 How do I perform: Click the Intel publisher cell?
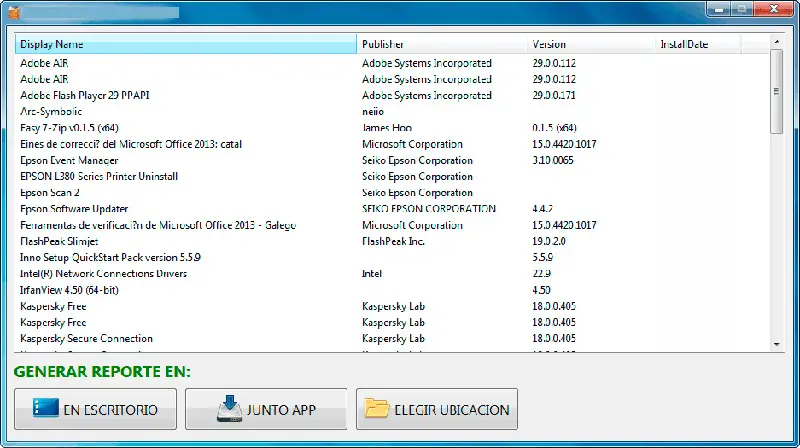click(x=372, y=273)
